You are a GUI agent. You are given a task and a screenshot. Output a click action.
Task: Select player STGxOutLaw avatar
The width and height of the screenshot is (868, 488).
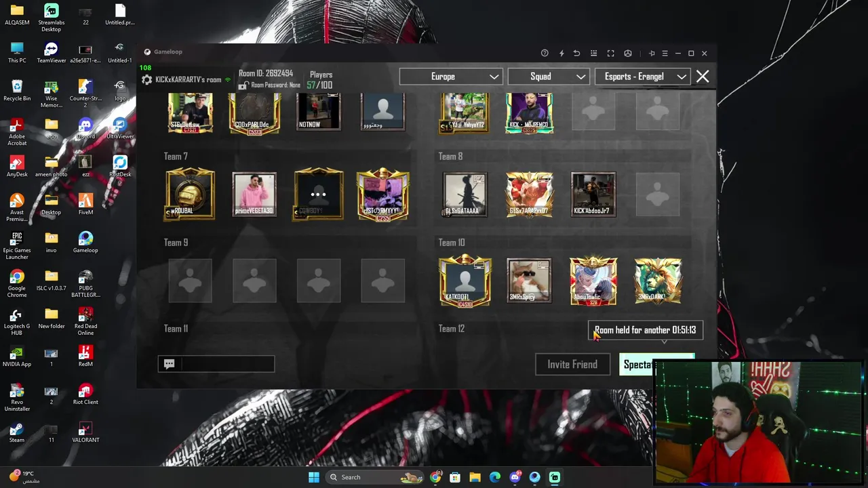[190, 113]
